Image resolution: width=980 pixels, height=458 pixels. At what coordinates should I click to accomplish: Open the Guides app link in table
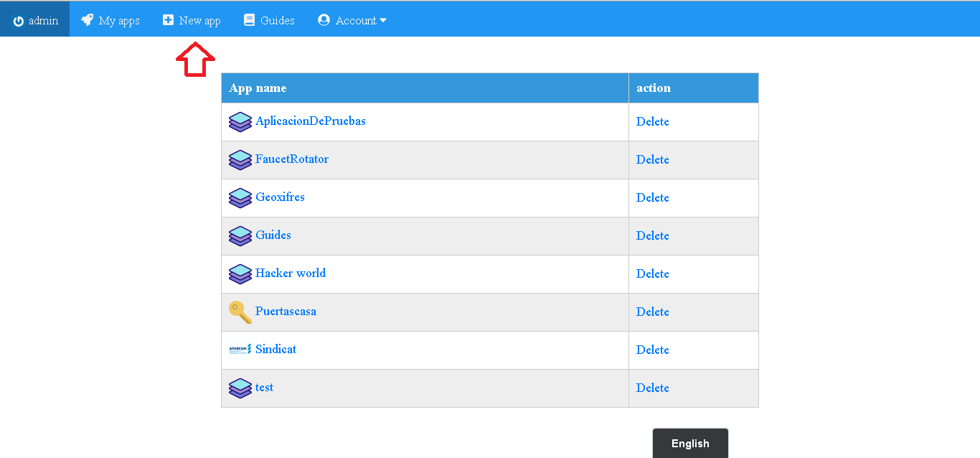coord(273,235)
